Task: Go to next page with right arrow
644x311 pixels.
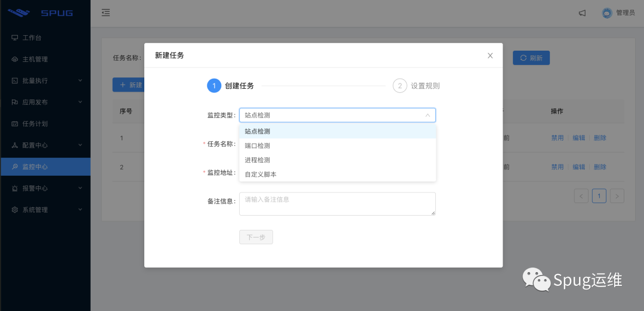Action: point(617,196)
